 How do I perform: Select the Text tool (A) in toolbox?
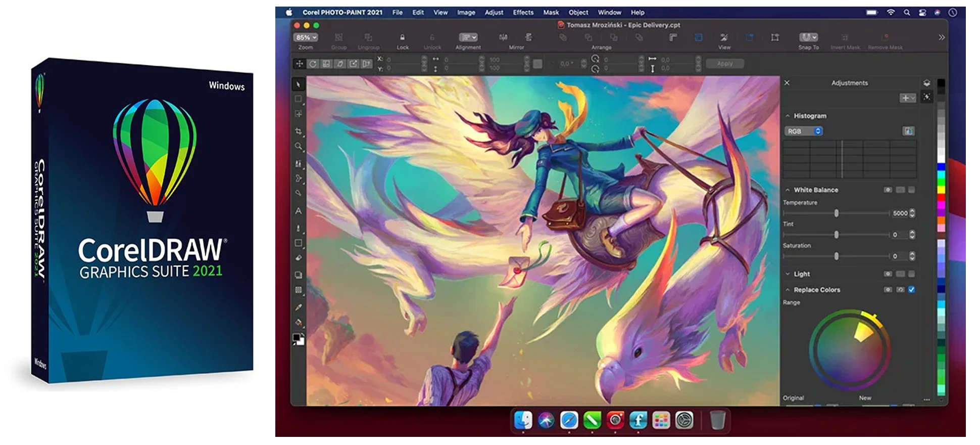pyautogui.click(x=299, y=211)
